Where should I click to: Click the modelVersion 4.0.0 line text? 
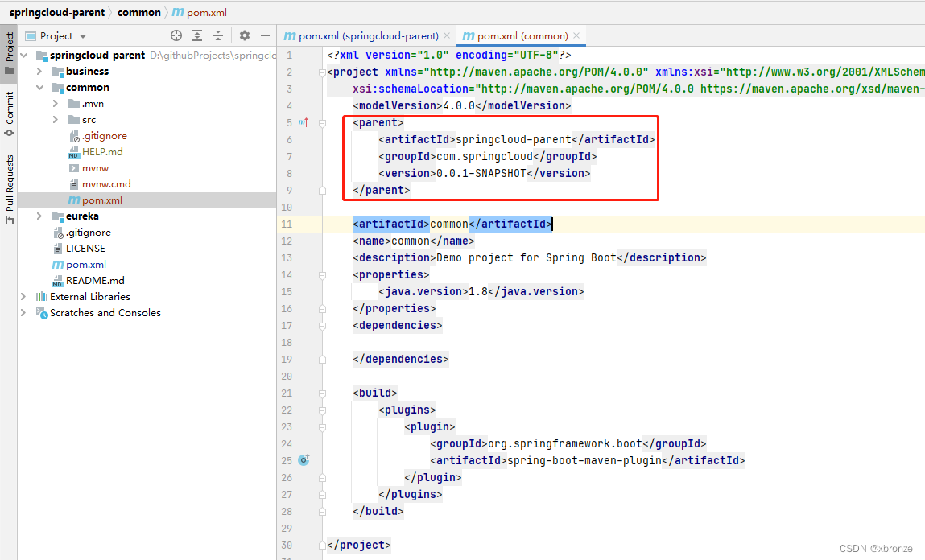462,105
